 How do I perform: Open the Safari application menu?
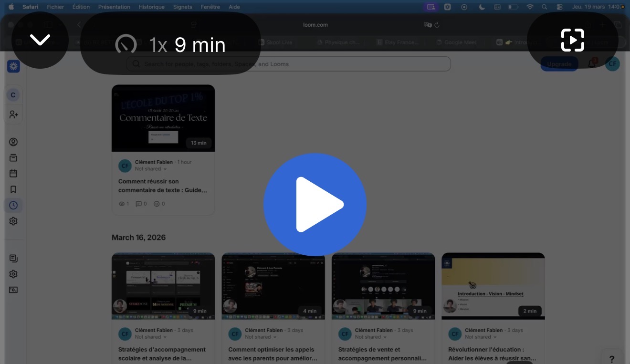(x=31, y=7)
